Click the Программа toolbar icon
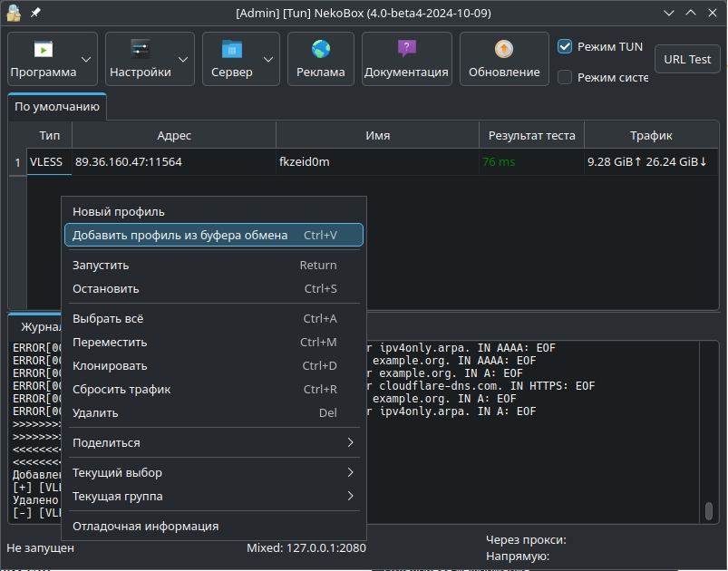Image resolution: width=728 pixels, height=571 pixels. 43,49
